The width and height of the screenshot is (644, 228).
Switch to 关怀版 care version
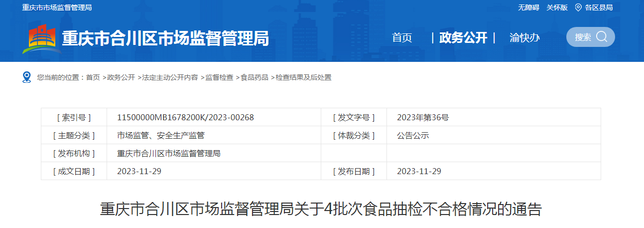(x=557, y=7)
